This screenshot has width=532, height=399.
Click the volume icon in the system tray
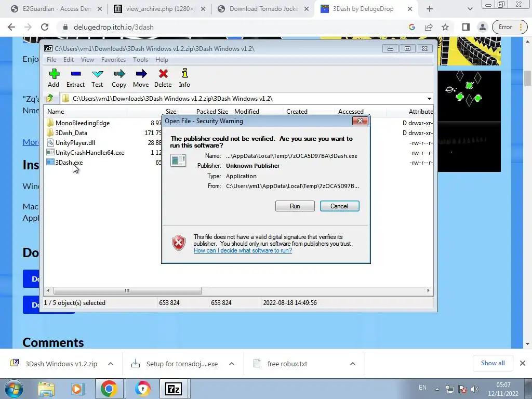[475, 389]
